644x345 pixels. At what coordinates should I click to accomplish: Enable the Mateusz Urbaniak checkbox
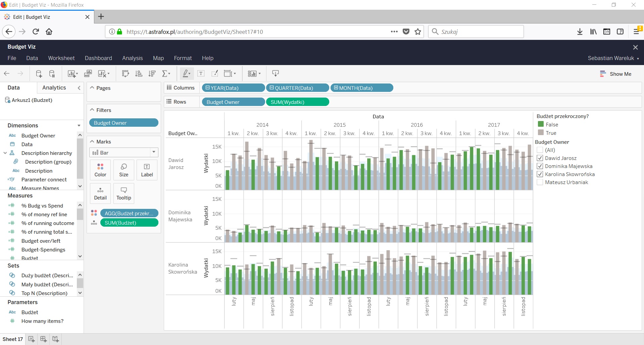tap(540, 182)
